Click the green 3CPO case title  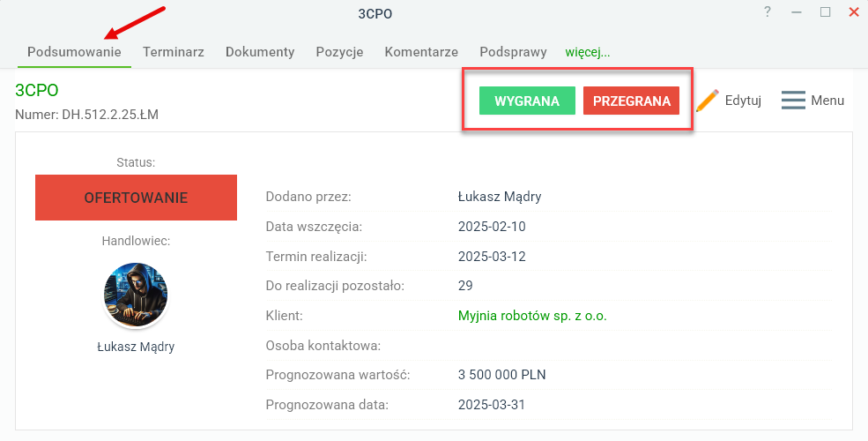[36, 90]
